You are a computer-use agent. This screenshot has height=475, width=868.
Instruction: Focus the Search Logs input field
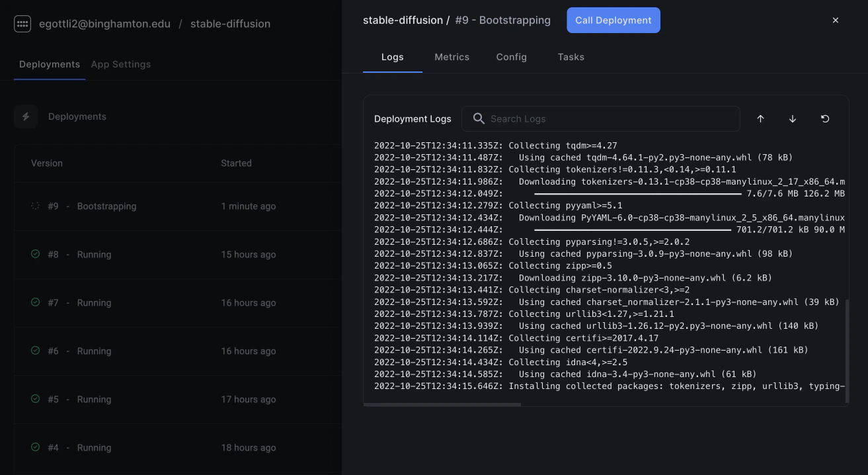coord(600,119)
